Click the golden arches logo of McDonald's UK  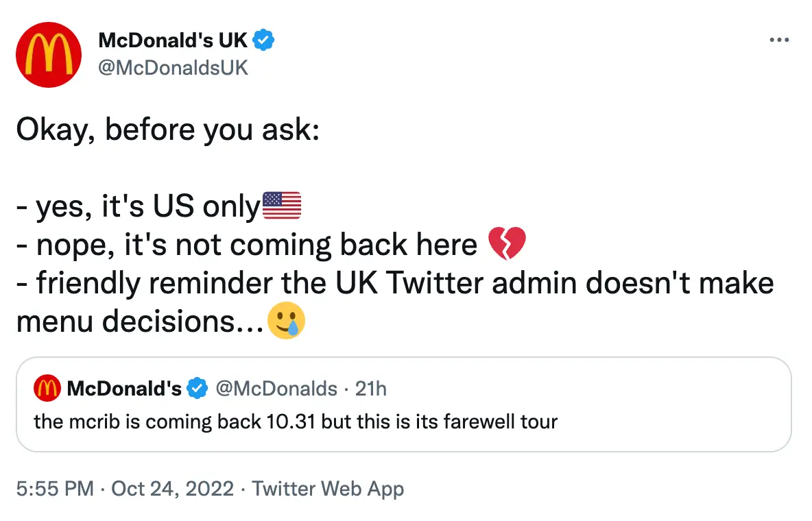[x=49, y=55]
